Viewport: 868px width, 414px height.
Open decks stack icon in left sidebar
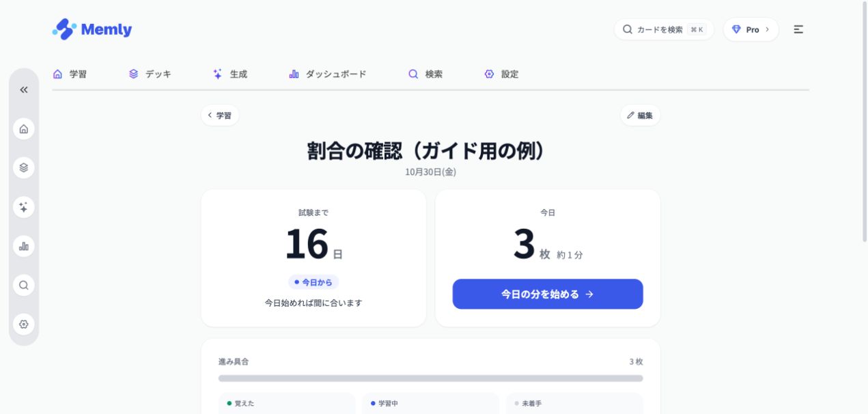24,167
